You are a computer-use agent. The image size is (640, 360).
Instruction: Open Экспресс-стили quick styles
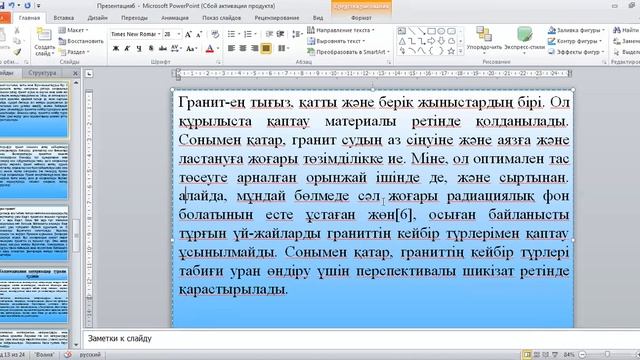coord(524,40)
